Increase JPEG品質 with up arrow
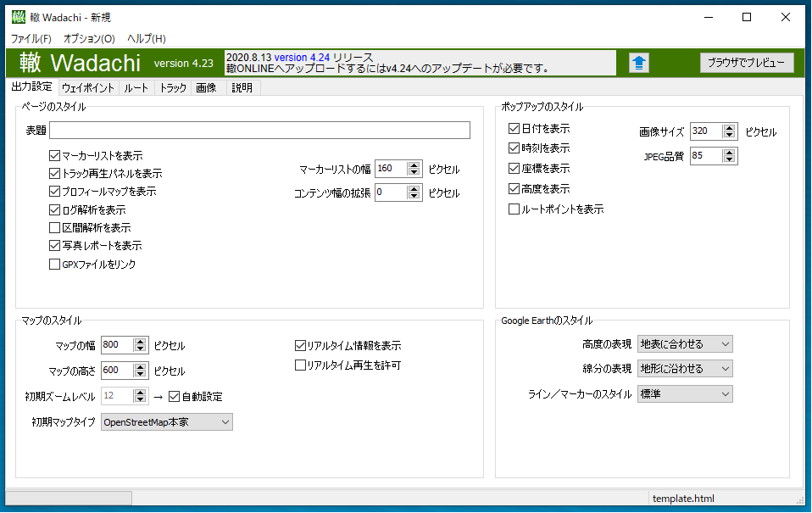This screenshot has height=513, width=812. tap(729, 153)
